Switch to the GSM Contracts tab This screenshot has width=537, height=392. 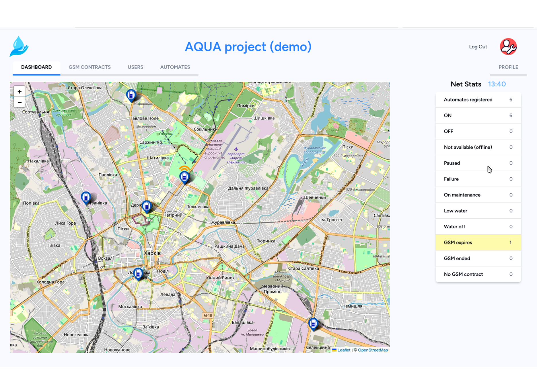pos(89,67)
